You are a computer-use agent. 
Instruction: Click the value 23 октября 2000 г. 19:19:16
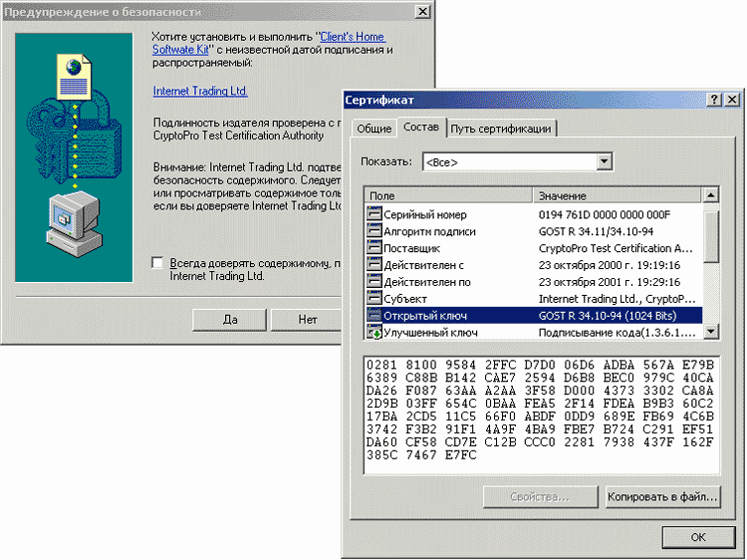pyautogui.click(x=609, y=265)
